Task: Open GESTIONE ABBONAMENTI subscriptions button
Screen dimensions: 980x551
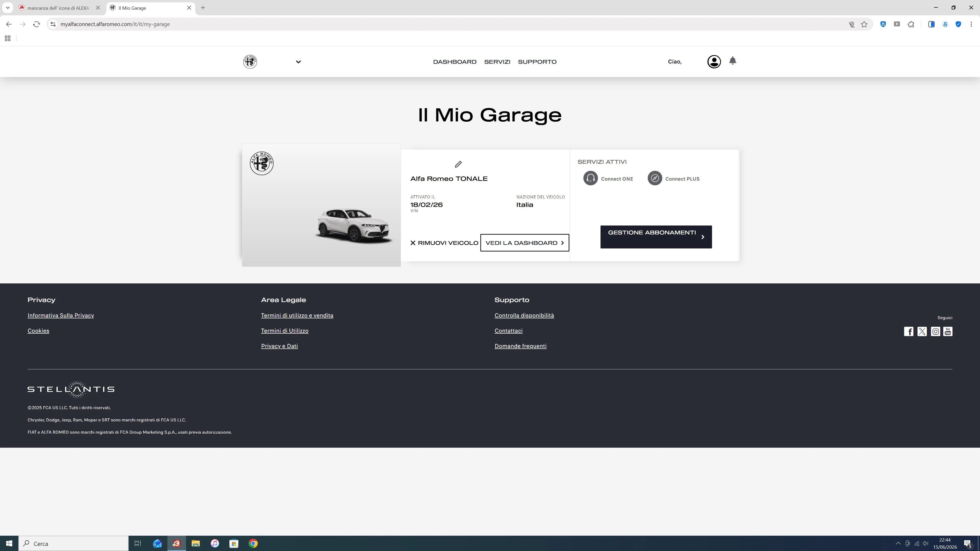Action: 656,237
